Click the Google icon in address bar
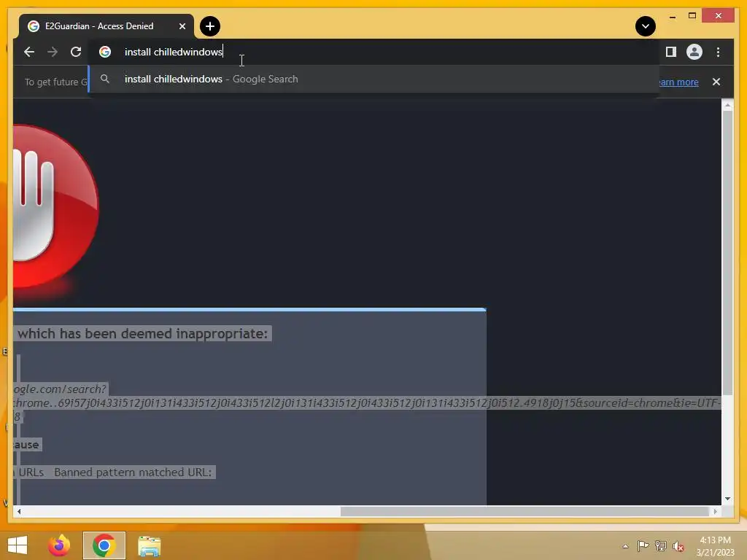Image resolution: width=747 pixels, height=560 pixels. [x=105, y=52]
